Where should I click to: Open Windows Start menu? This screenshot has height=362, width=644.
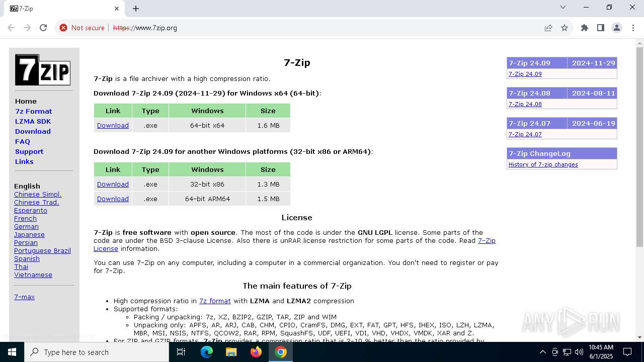pos(12,352)
